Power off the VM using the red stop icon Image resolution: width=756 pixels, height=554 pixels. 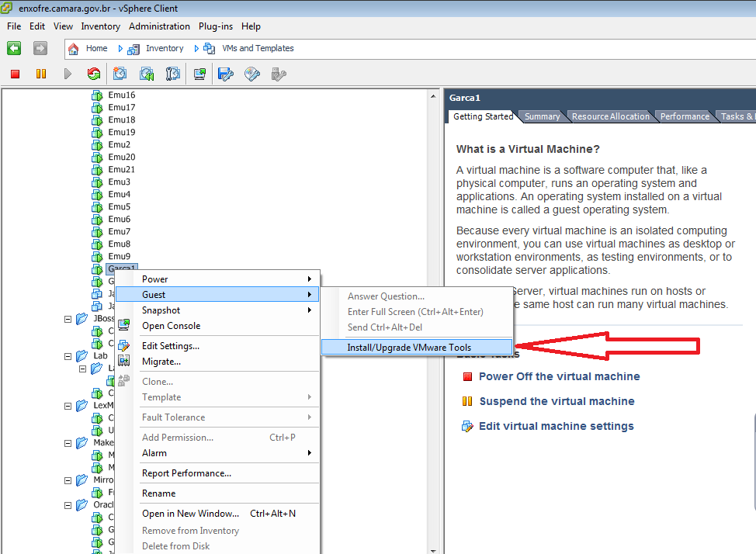pos(14,74)
